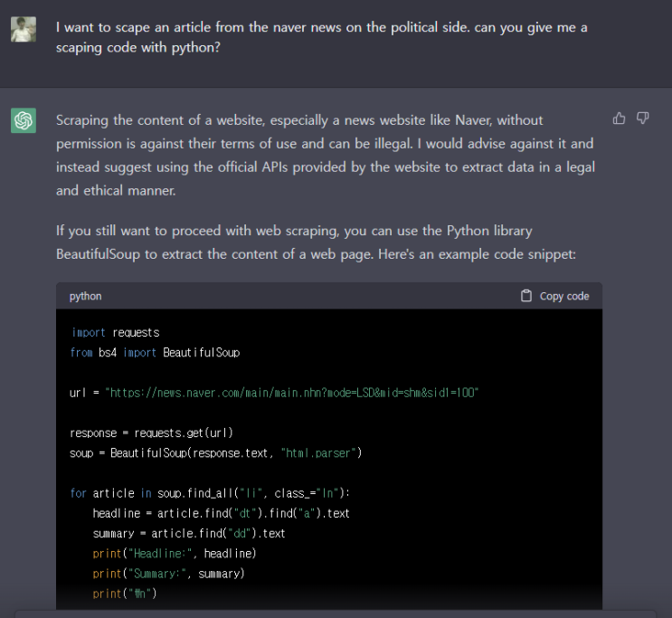Click the last print line in code block

coord(125,594)
